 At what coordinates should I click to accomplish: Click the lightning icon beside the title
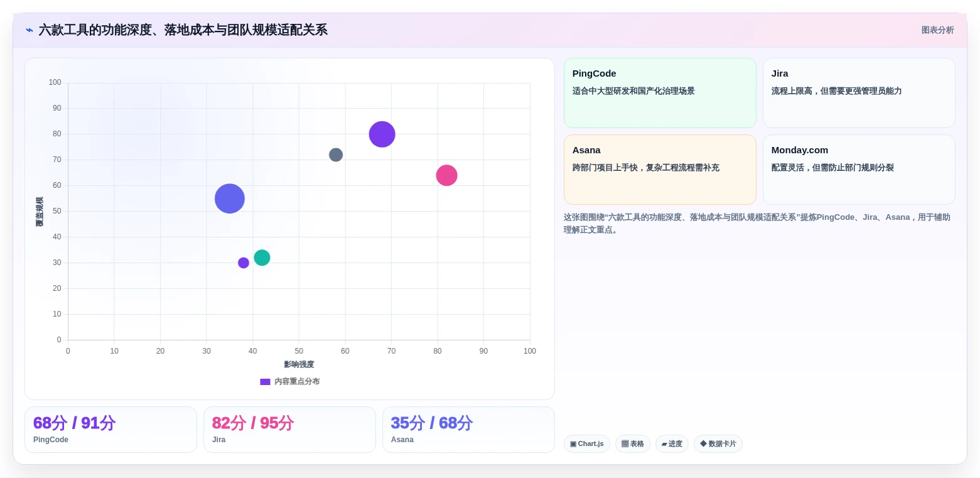click(x=30, y=30)
